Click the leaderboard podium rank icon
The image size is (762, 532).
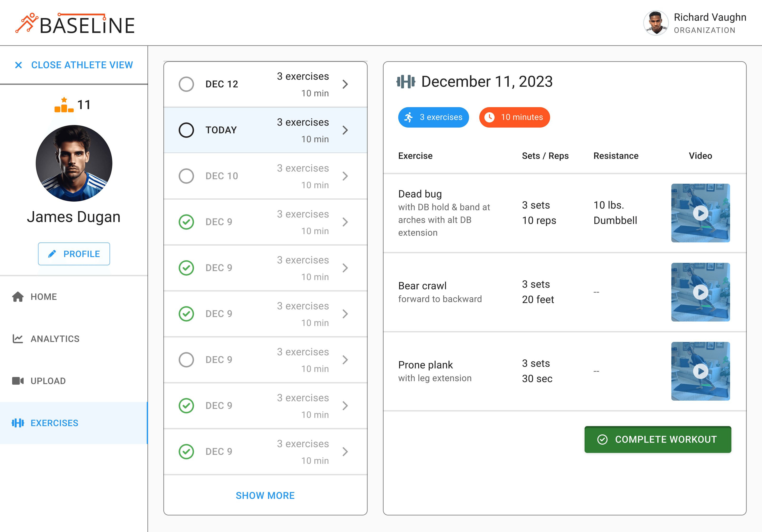click(64, 105)
